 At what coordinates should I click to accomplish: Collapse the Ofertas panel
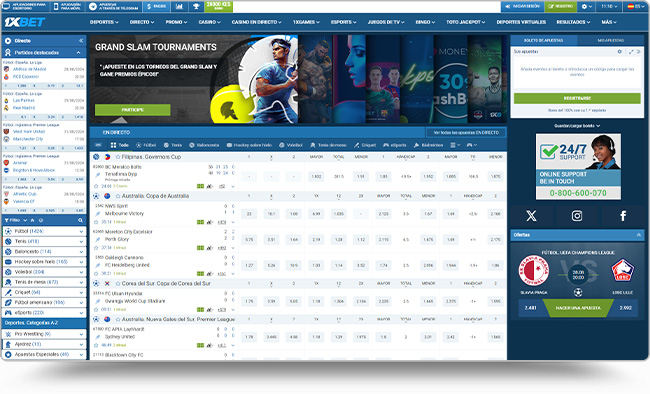[x=638, y=235]
